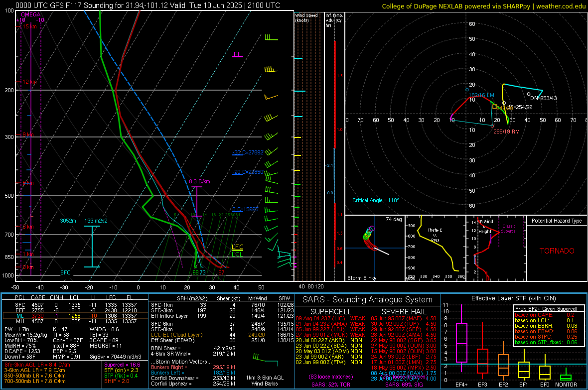The height and width of the screenshot is (390, 588).
Task: Click the 09 Aug 04 23Z (LIC) WEAK analogue
Action: tap(330, 318)
